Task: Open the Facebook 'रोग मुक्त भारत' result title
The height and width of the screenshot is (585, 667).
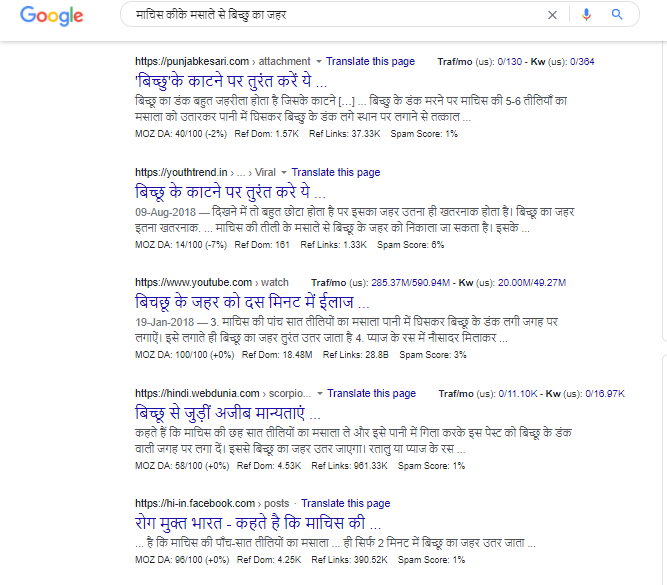Action: tap(258, 523)
